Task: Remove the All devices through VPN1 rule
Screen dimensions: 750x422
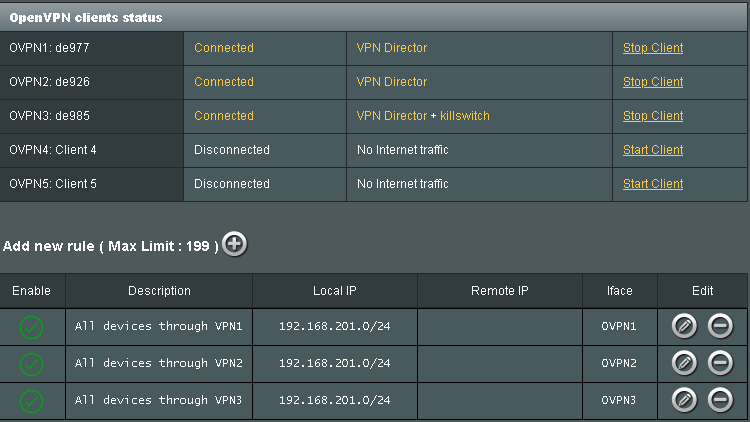Action: point(720,326)
